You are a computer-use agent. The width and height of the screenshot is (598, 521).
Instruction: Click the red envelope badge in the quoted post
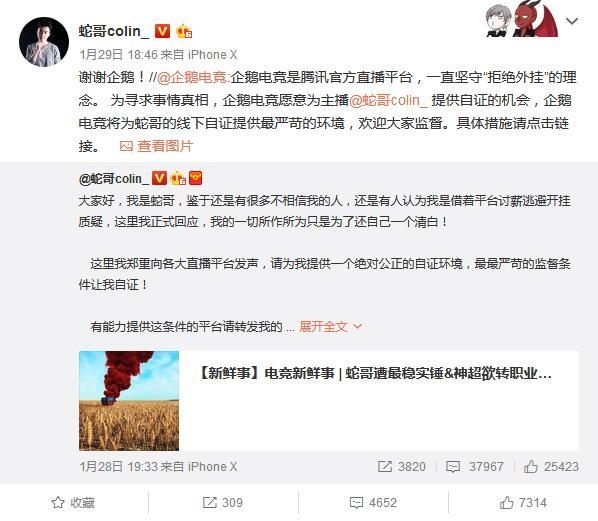(x=195, y=178)
